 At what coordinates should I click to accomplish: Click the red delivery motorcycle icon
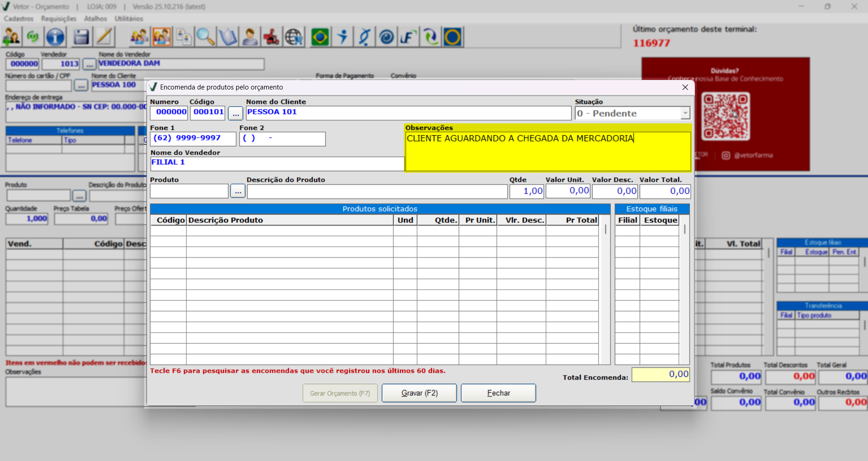pos(271,37)
